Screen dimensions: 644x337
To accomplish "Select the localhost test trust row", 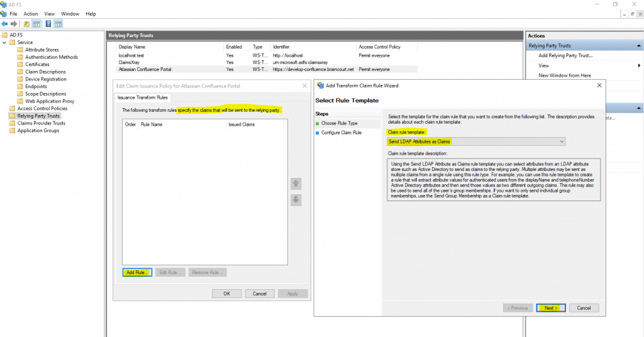I will coord(267,55).
